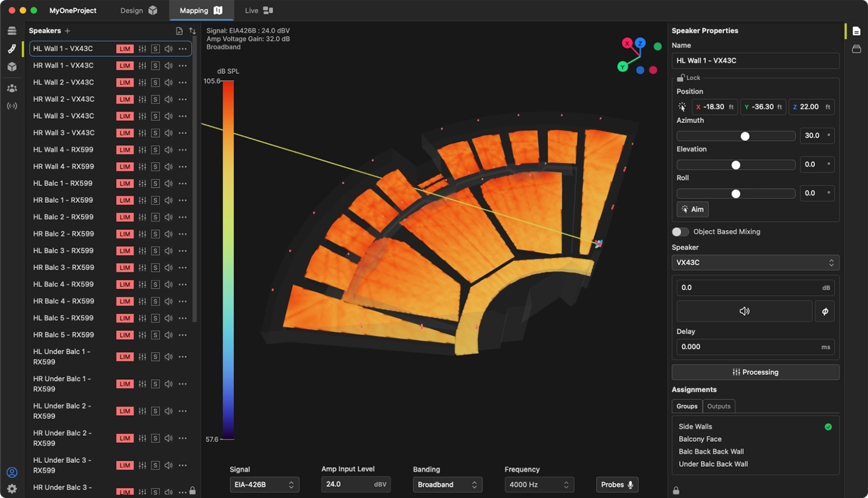This screenshot has width=868, height=498.
Task: Click the Processing button
Action: pyautogui.click(x=755, y=372)
